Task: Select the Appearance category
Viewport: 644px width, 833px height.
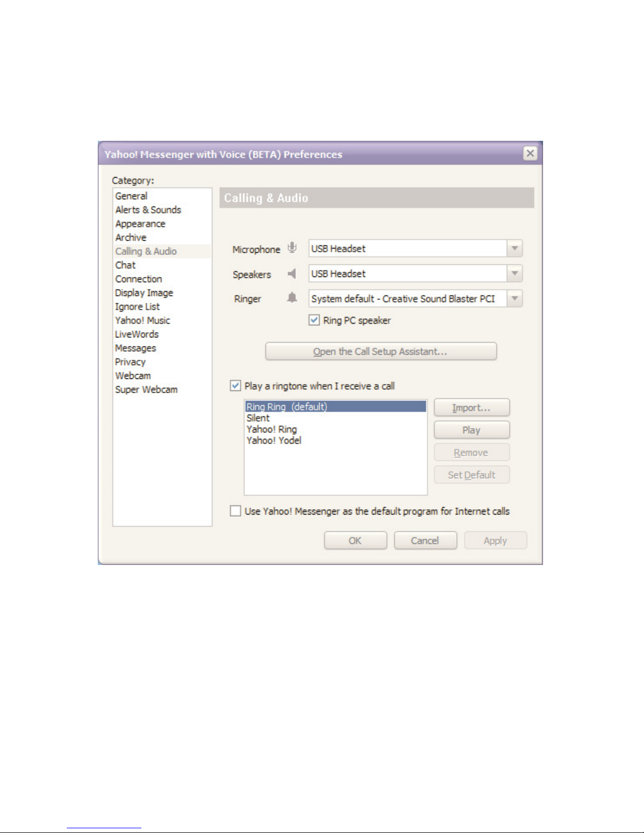Action: tap(162, 223)
